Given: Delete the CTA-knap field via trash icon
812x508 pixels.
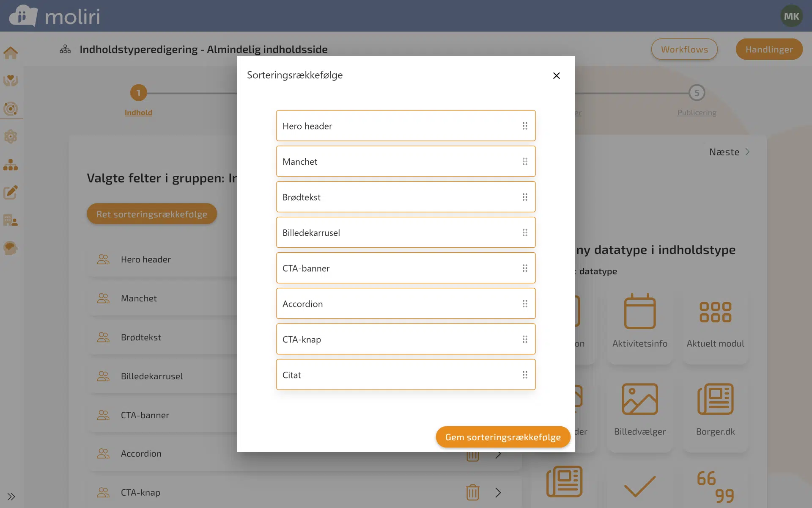Looking at the screenshot, I should coord(472,492).
